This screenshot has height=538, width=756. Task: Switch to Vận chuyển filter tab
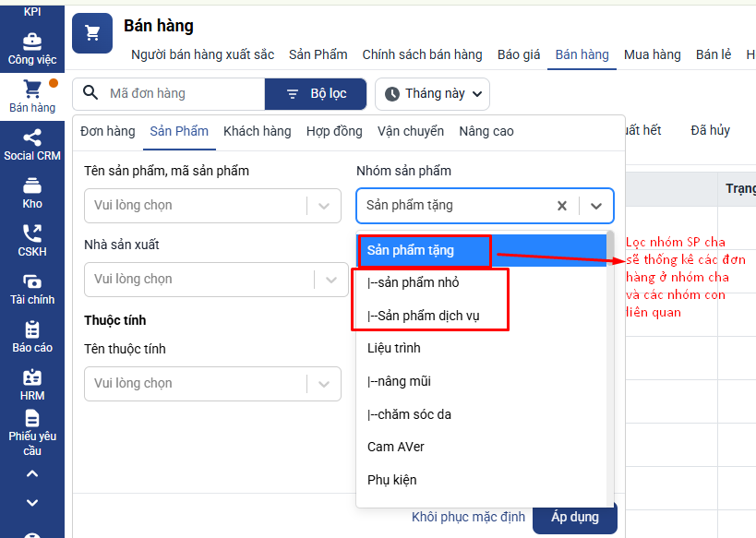[411, 131]
